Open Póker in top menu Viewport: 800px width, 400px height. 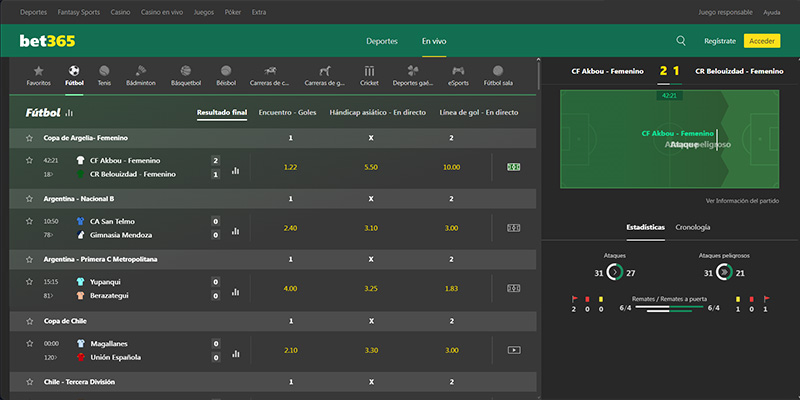[233, 12]
